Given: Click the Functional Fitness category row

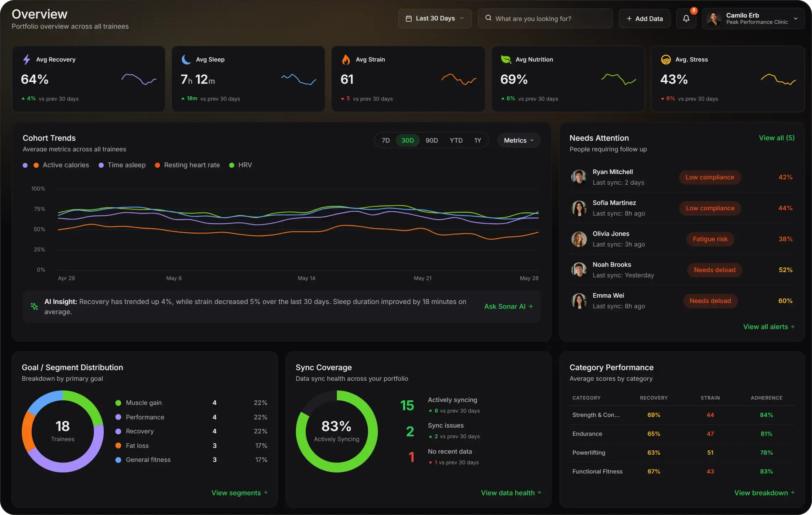Looking at the screenshot, I should (x=682, y=471).
